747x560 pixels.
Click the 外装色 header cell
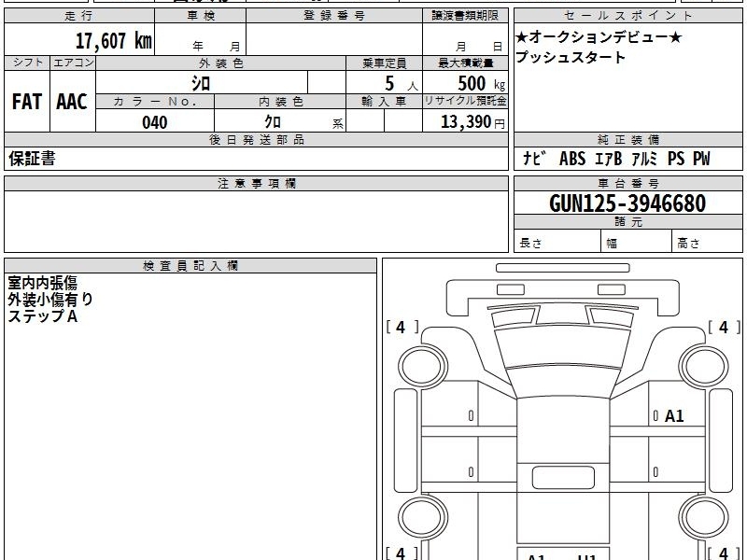coord(221,63)
